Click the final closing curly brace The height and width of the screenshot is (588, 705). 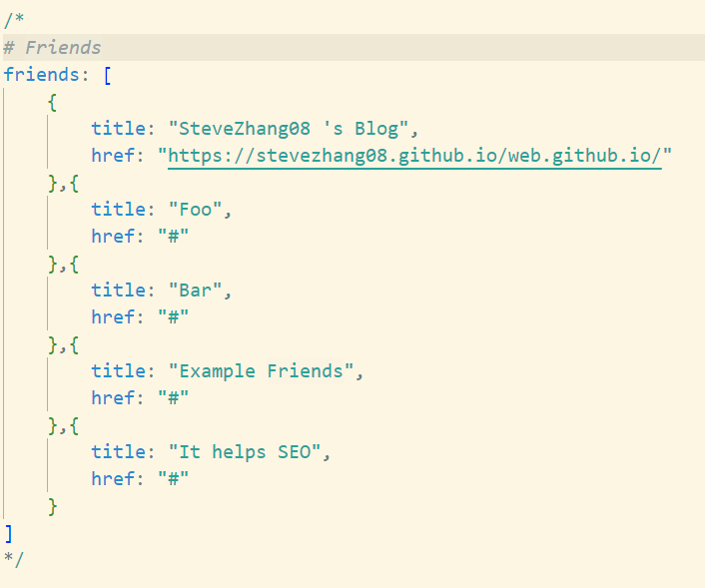point(52,506)
